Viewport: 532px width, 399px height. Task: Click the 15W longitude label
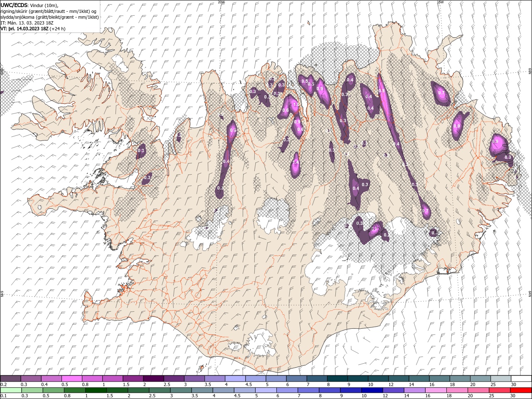pyautogui.click(x=440, y=2)
